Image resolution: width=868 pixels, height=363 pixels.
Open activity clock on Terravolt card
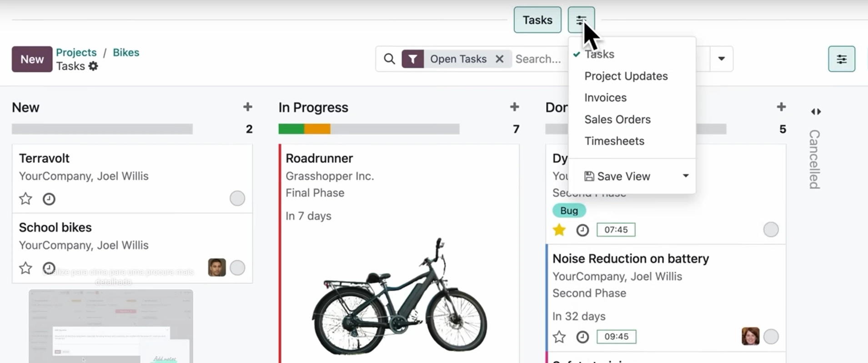pos(49,199)
